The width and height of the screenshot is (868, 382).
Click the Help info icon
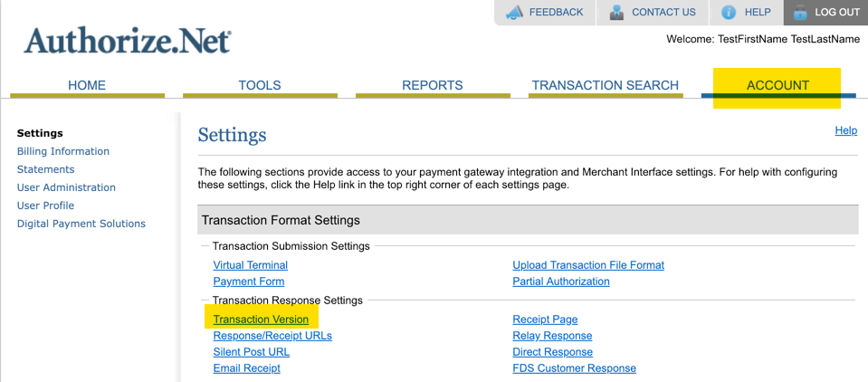point(730,12)
